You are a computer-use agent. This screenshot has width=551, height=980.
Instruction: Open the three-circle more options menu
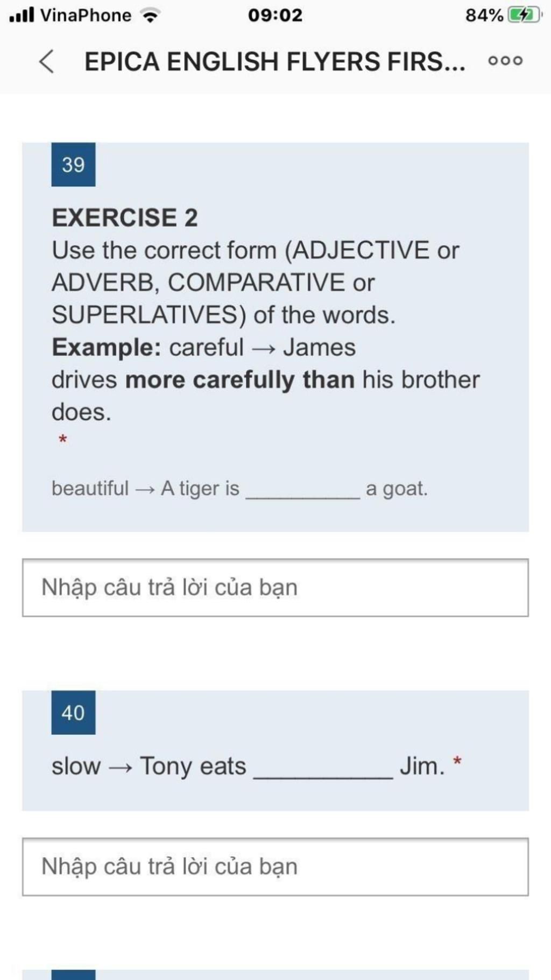click(x=505, y=61)
